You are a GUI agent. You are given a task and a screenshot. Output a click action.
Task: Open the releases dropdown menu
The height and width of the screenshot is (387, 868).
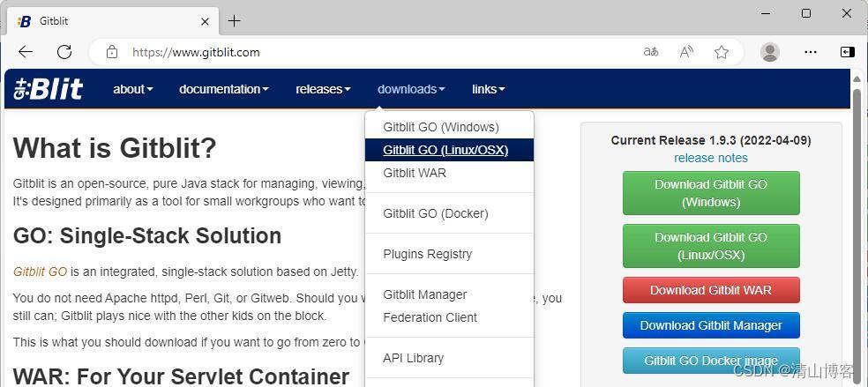pos(323,89)
